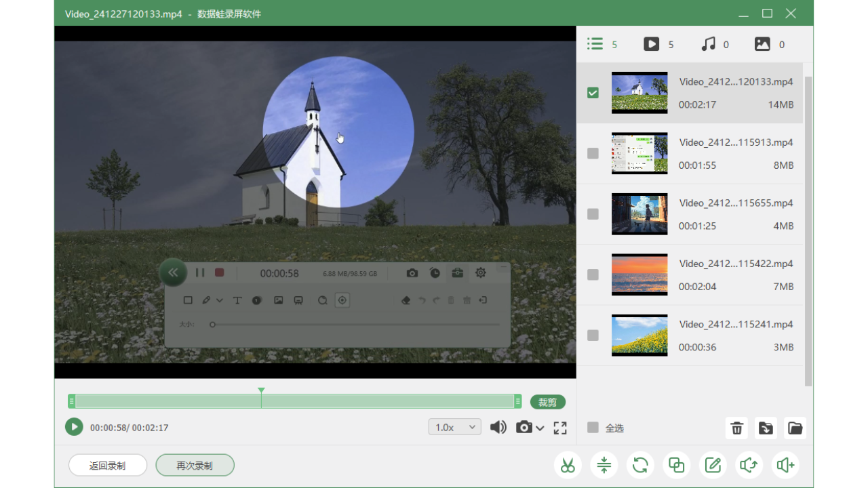This screenshot has width=868, height=488.
Task: Click the green 裁剪 button
Action: click(x=548, y=402)
